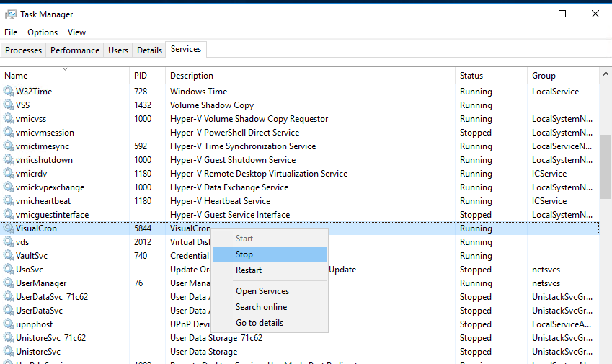
Task: Open the Options menu
Action: (43, 32)
